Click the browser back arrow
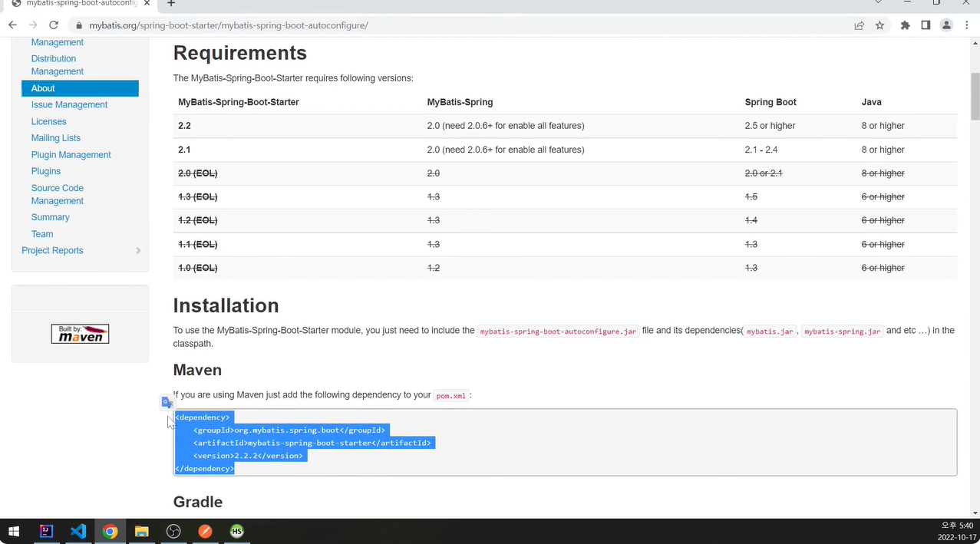 (x=12, y=25)
